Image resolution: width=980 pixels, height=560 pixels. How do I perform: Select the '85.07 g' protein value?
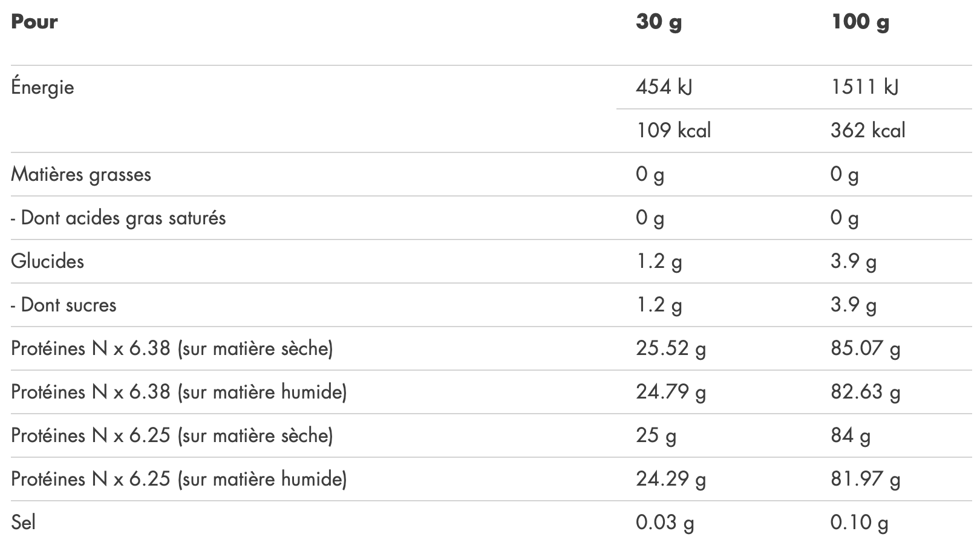coord(865,348)
